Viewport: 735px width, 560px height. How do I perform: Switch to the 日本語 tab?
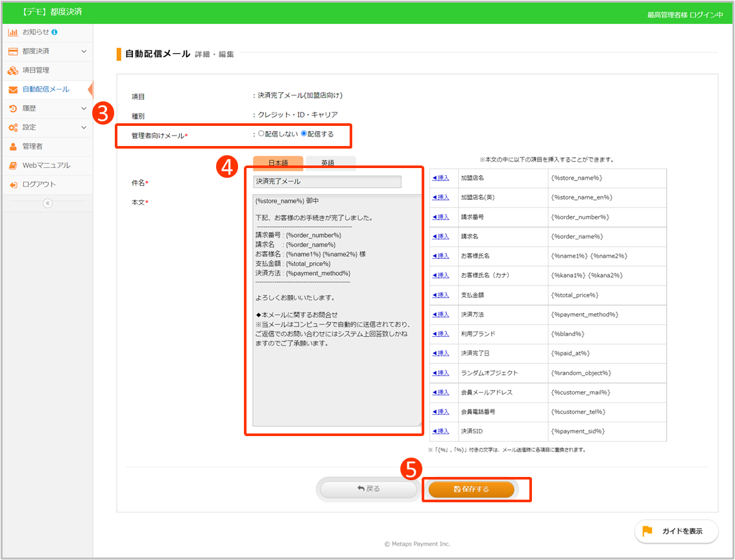(278, 163)
